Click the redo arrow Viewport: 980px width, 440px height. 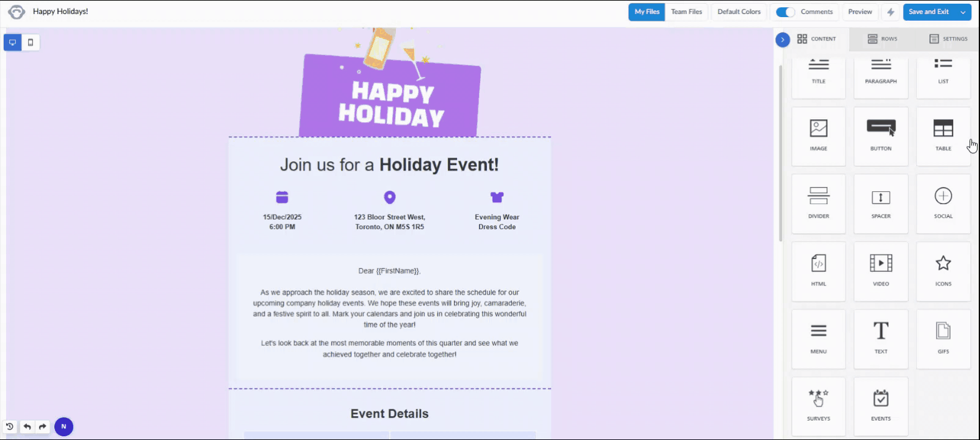43,427
